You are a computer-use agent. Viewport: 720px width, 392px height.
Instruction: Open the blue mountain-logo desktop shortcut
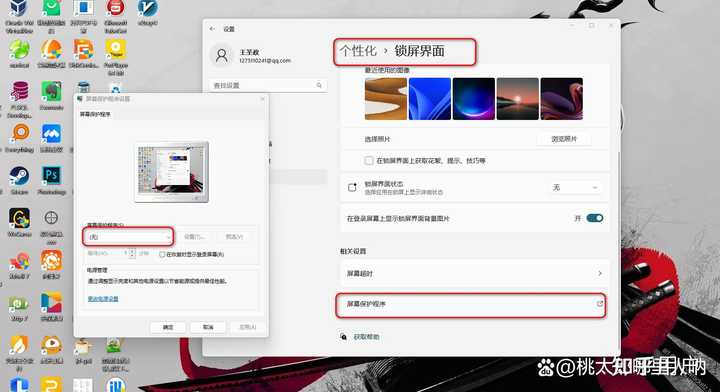click(51, 134)
